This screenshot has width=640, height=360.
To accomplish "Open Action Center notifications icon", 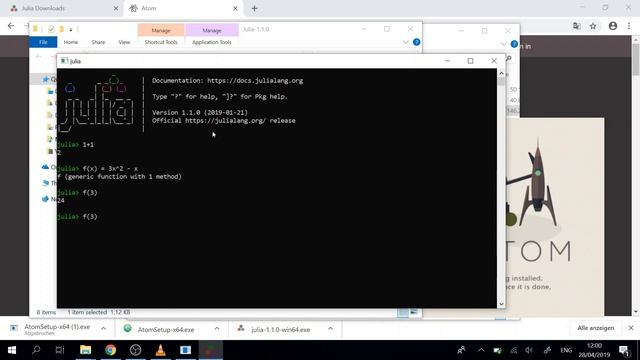I will click(x=624, y=350).
